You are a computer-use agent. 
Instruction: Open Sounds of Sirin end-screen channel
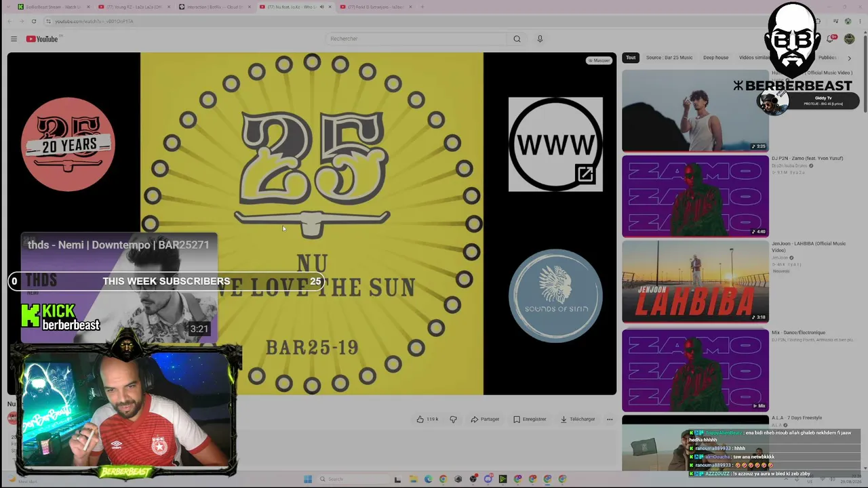pyautogui.click(x=555, y=296)
